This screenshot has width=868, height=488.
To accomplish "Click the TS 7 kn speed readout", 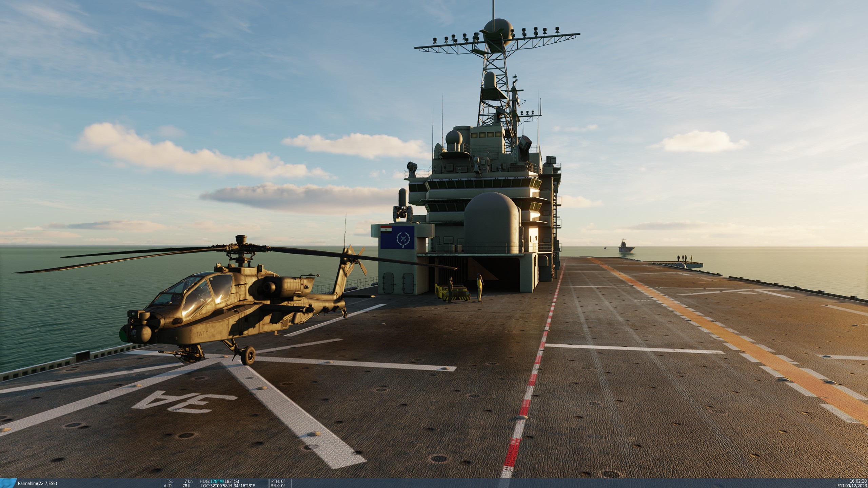I will coord(180,481).
